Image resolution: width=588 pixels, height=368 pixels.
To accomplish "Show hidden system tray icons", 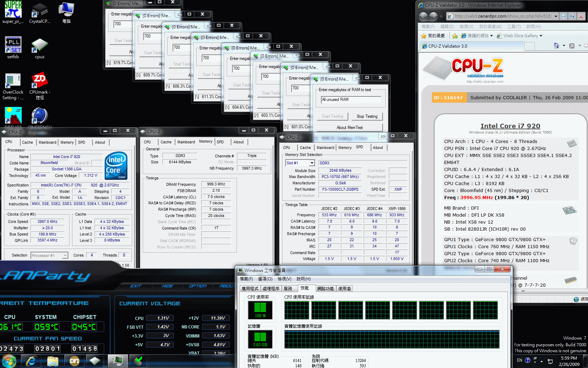I will (541, 361).
